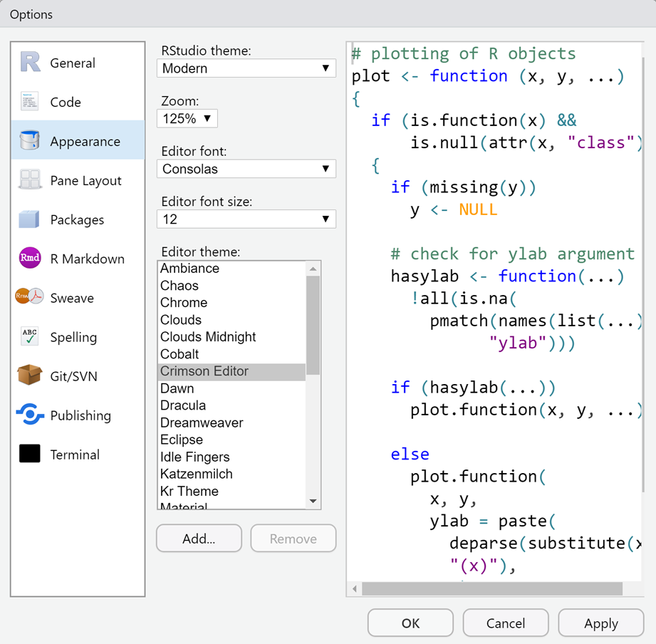Click the Apply button

coord(600,623)
